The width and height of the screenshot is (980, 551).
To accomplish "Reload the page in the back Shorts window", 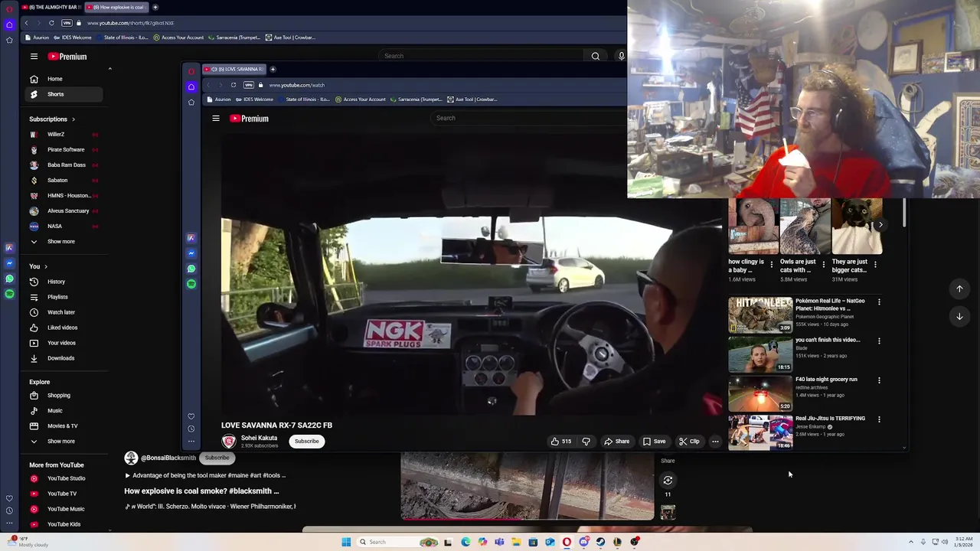I will (x=51, y=23).
